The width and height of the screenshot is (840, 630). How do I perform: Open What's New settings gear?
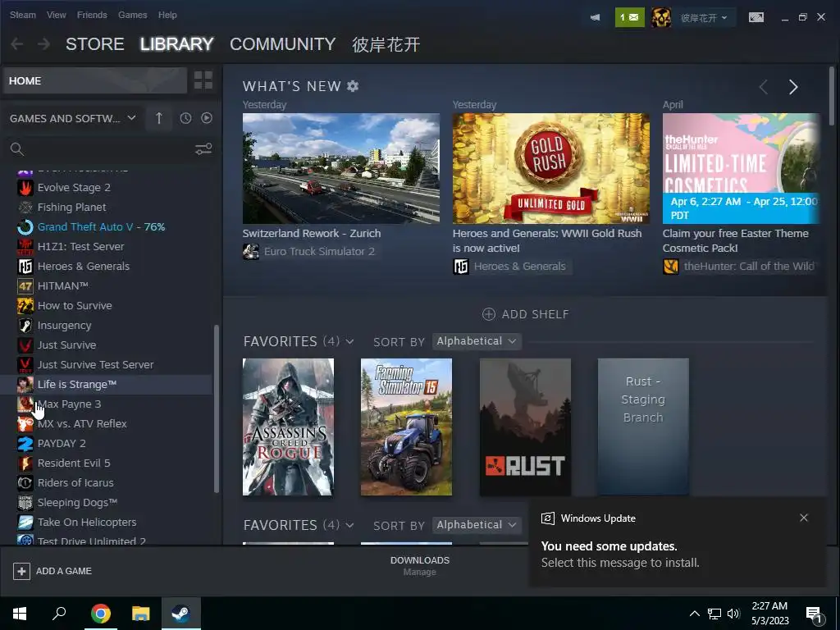tap(353, 85)
